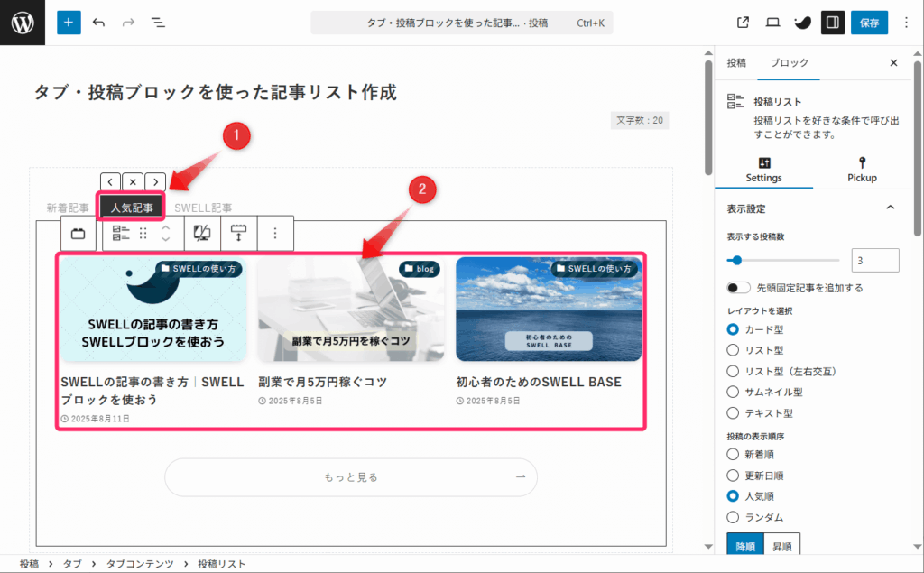This screenshot has height=573, width=924.
Task: Open the block inserter plus button
Action: coord(69,23)
